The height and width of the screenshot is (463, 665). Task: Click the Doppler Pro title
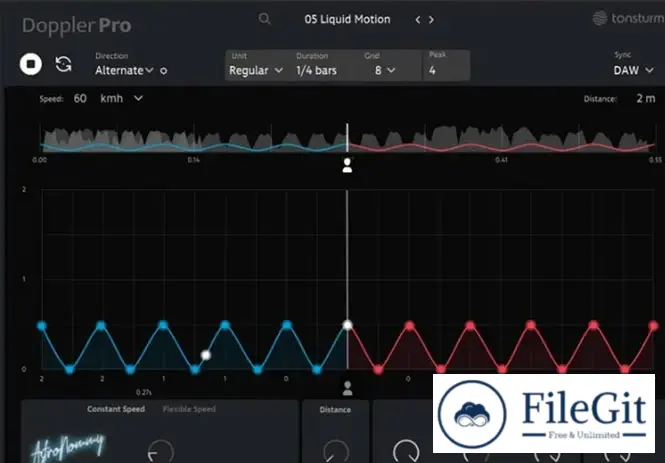click(77, 25)
